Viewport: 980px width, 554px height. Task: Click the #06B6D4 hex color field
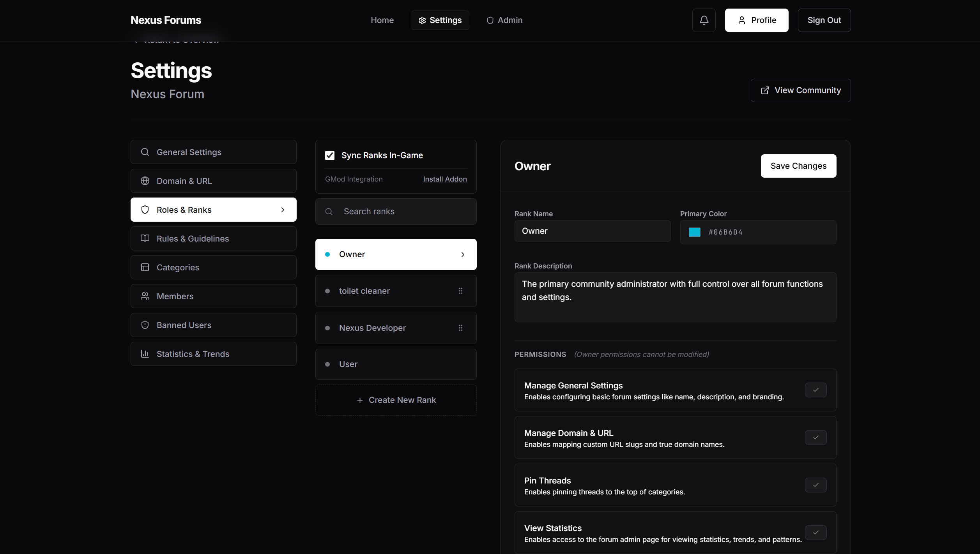(x=758, y=232)
